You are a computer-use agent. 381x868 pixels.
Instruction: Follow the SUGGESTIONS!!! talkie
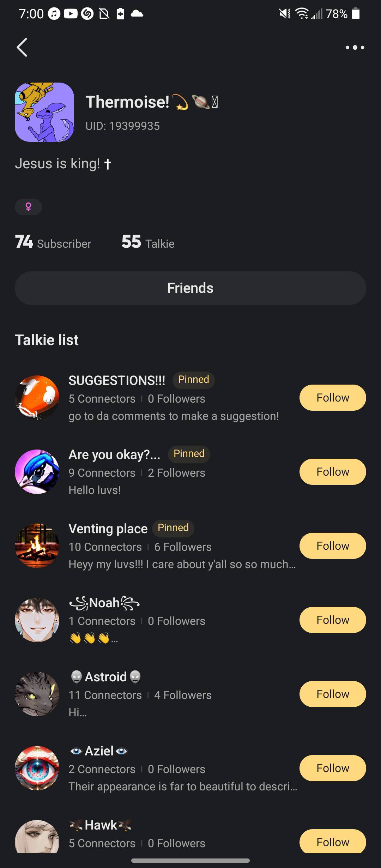pos(332,398)
